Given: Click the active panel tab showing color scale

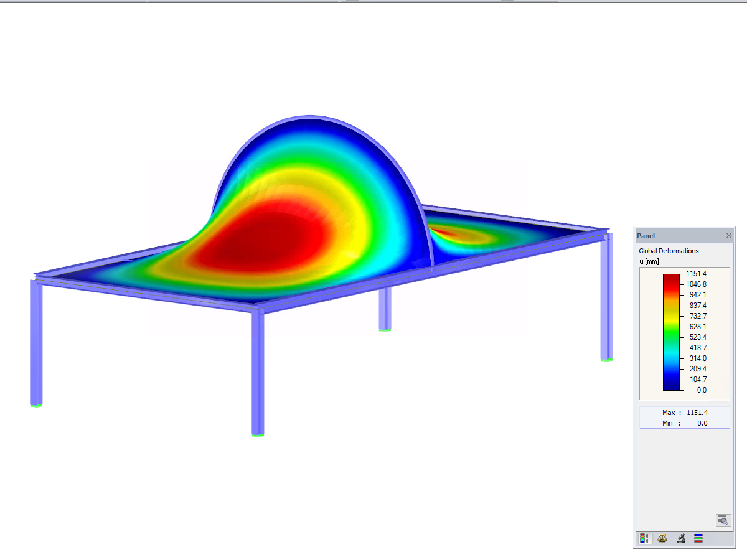Looking at the screenshot, I should [x=644, y=538].
